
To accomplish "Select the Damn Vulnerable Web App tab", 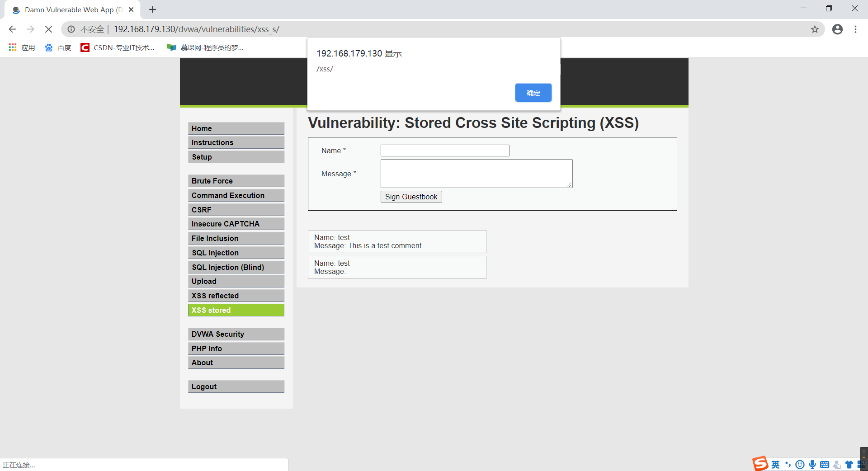I will tap(72, 9).
